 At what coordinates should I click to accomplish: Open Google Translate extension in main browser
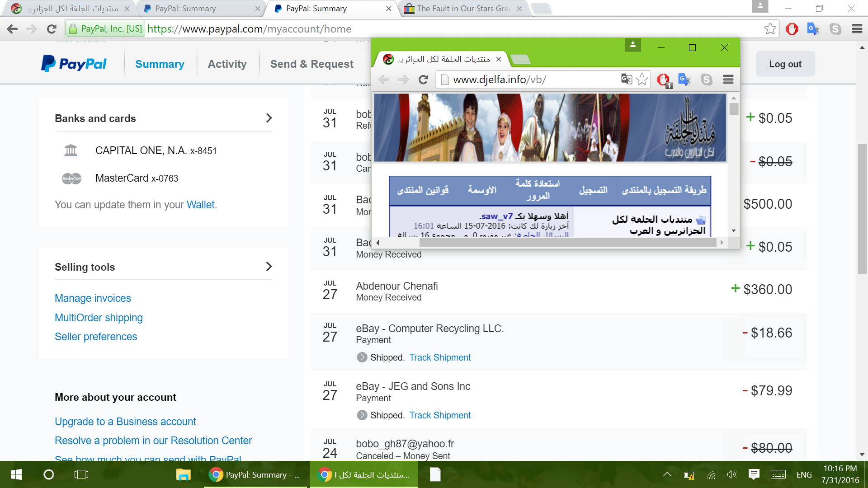click(x=813, y=29)
